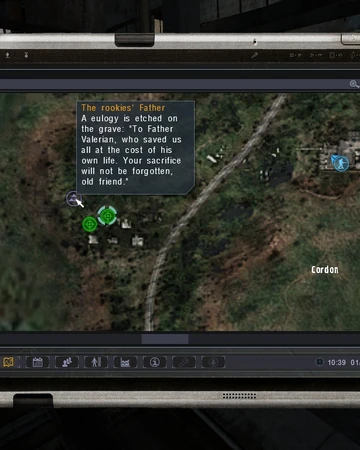This screenshot has width=360, height=450.
Task: Open the PDA ranking figure tab
Action: [x=96, y=362]
